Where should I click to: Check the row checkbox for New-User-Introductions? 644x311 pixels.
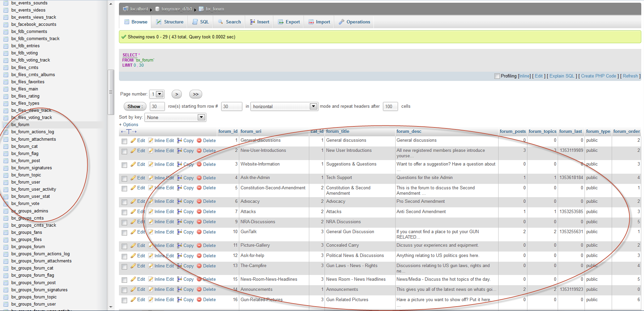point(124,151)
